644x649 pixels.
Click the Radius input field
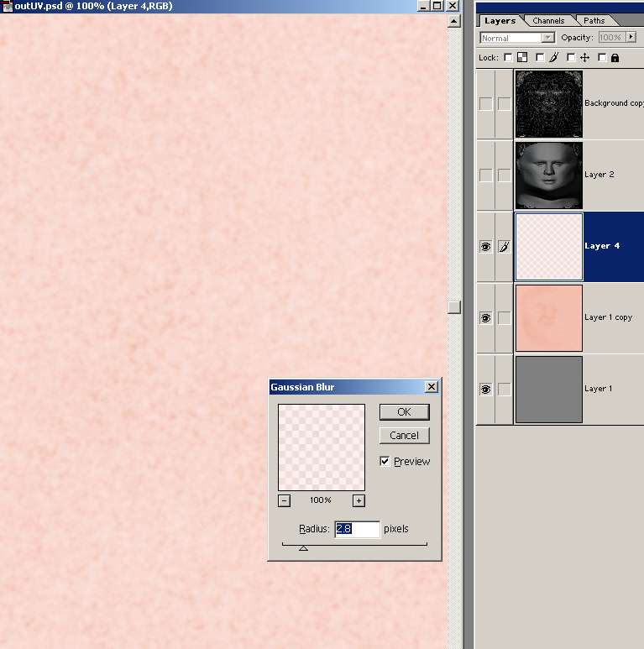[357, 529]
